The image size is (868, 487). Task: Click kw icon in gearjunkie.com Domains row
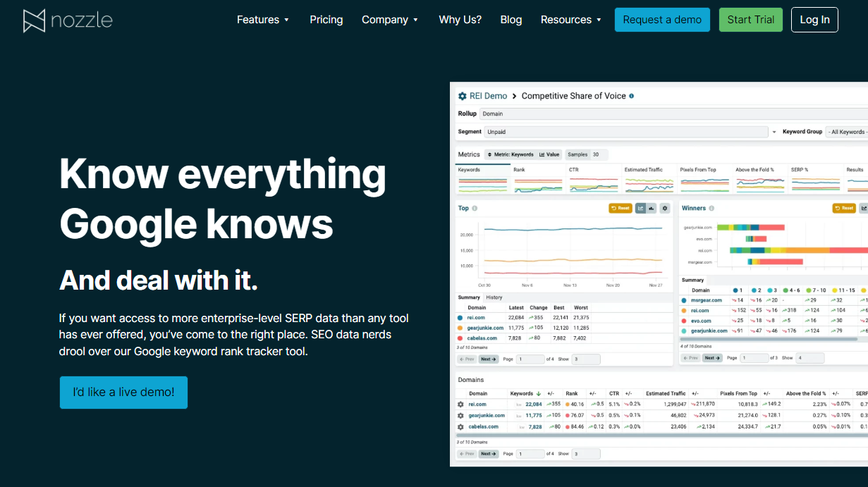pyautogui.click(x=519, y=416)
